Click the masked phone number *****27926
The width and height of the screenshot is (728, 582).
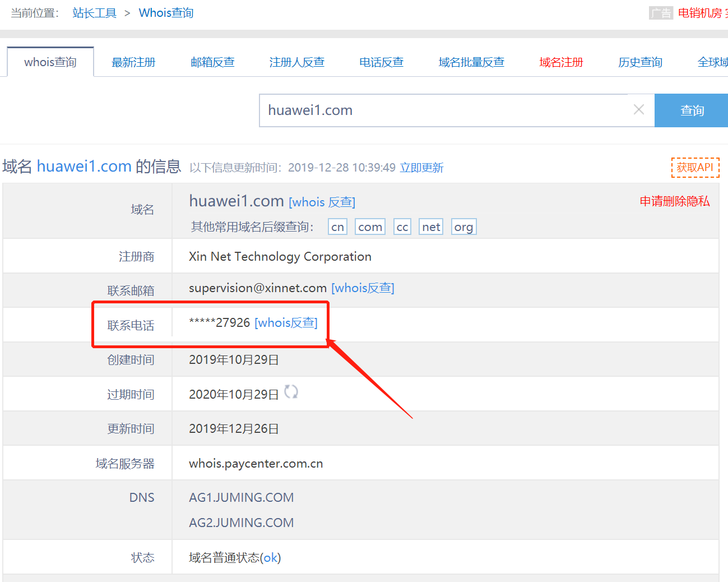click(x=220, y=322)
